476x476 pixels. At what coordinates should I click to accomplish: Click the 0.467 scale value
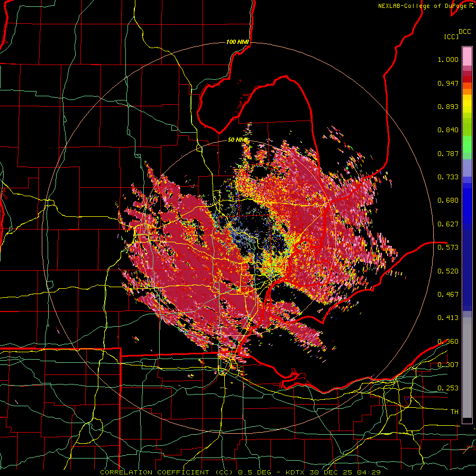coord(448,295)
